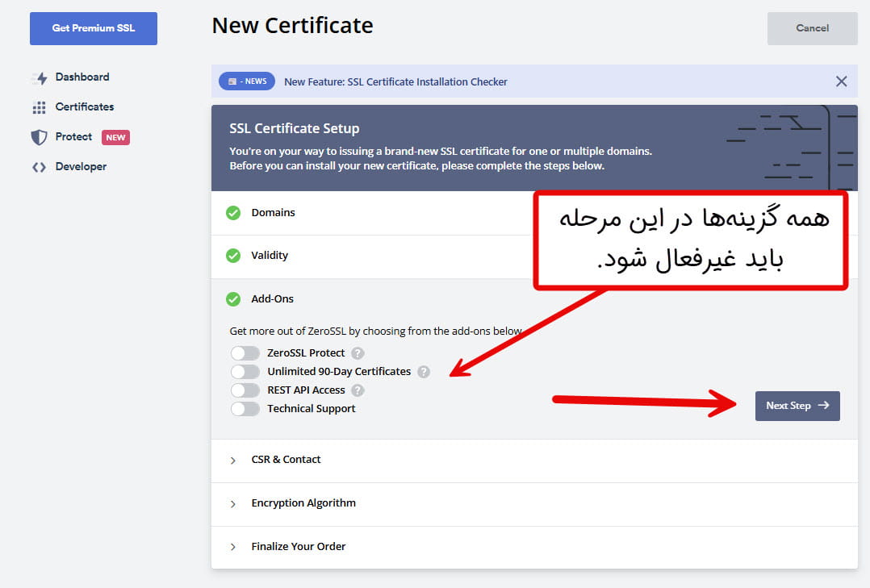Toggle the Technical Support switch
The image size is (870, 588).
[245, 409]
